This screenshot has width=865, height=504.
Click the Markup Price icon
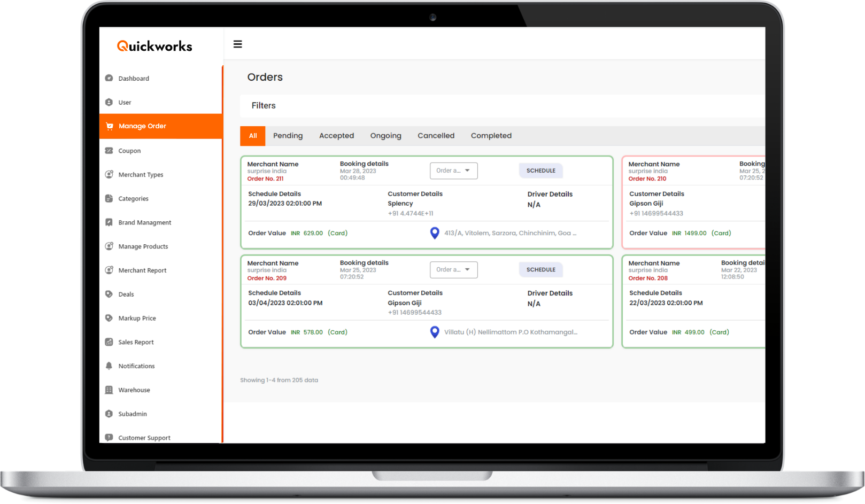pos(109,318)
